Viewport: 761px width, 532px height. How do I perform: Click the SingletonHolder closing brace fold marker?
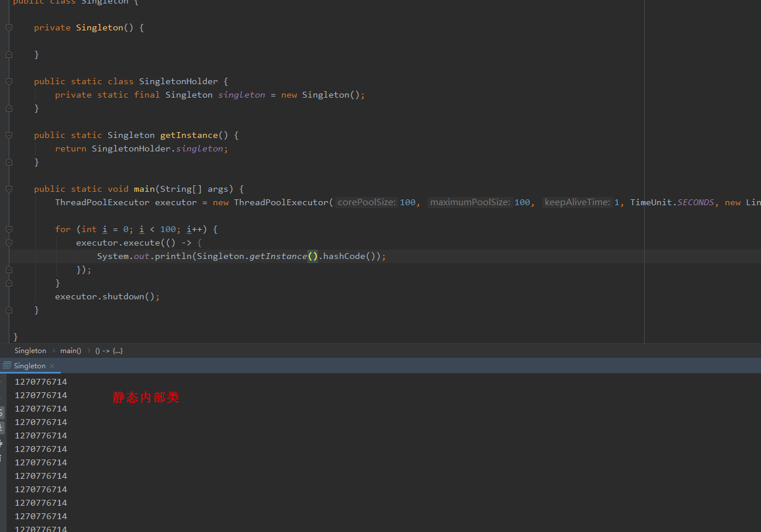pyautogui.click(x=9, y=108)
